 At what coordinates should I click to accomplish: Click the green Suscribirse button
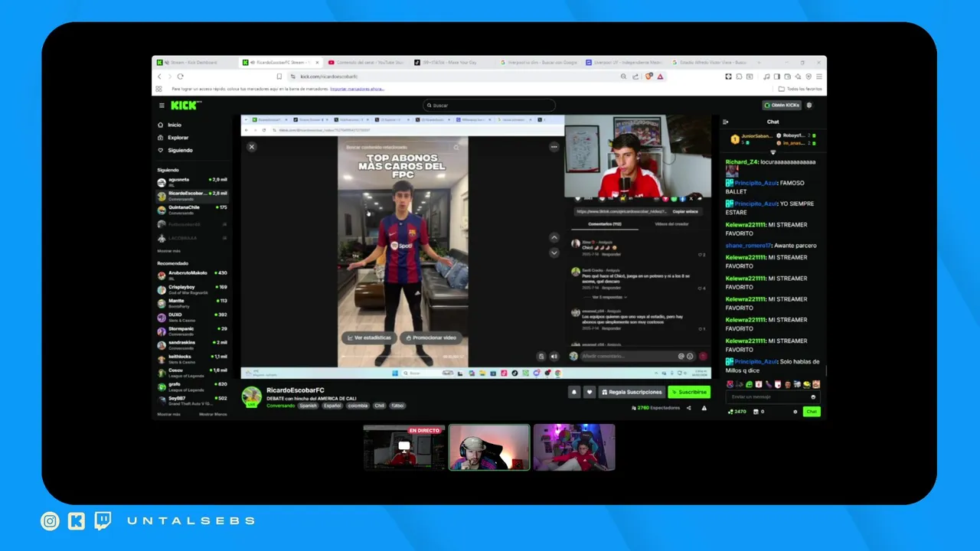[688, 392]
